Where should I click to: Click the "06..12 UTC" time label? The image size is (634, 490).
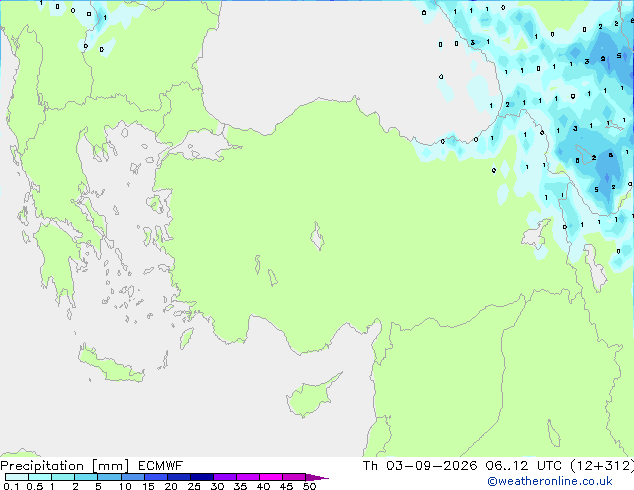point(524,466)
